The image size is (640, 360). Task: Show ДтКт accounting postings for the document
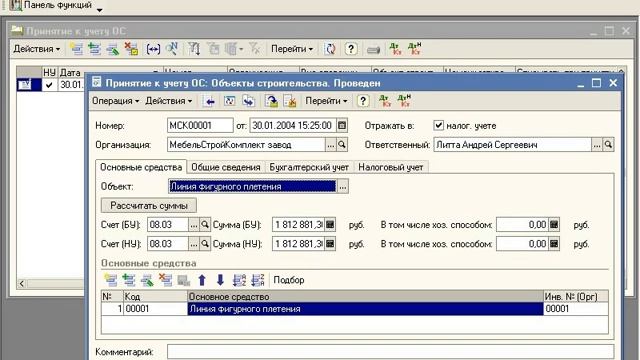click(385, 101)
